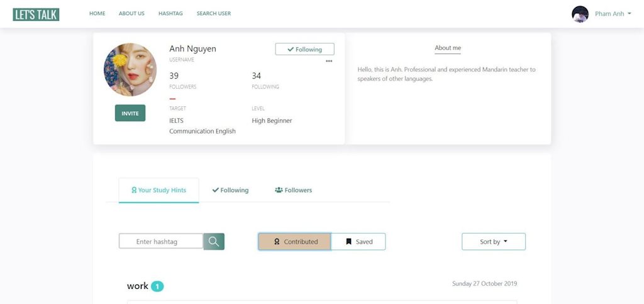Click Pham Anh's avatar in navbar
644x304 pixels.
tap(580, 14)
